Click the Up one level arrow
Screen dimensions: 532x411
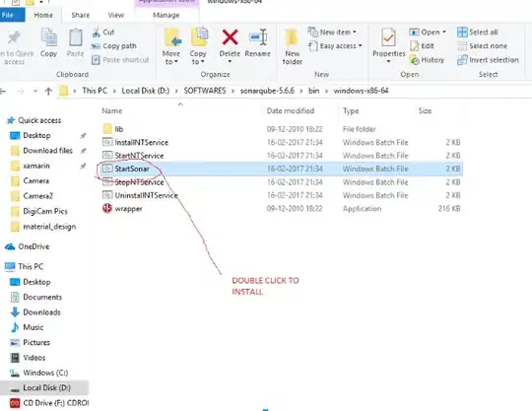(x=48, y=91)
